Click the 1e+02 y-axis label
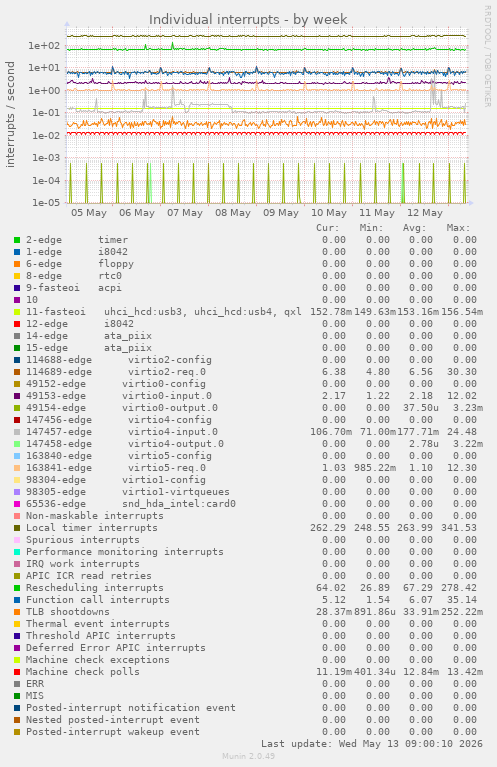 pyautogui.click(x=44, y=46)
